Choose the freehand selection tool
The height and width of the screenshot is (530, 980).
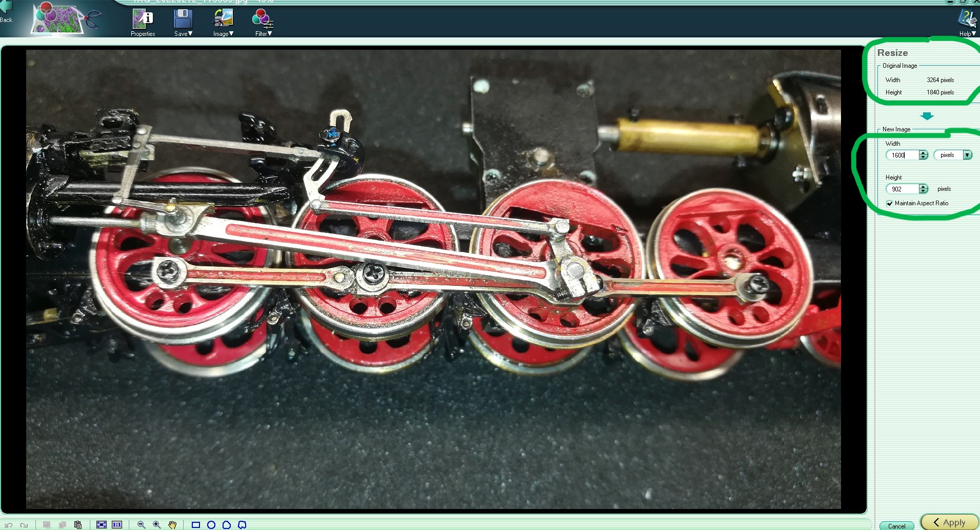point(242,524)
